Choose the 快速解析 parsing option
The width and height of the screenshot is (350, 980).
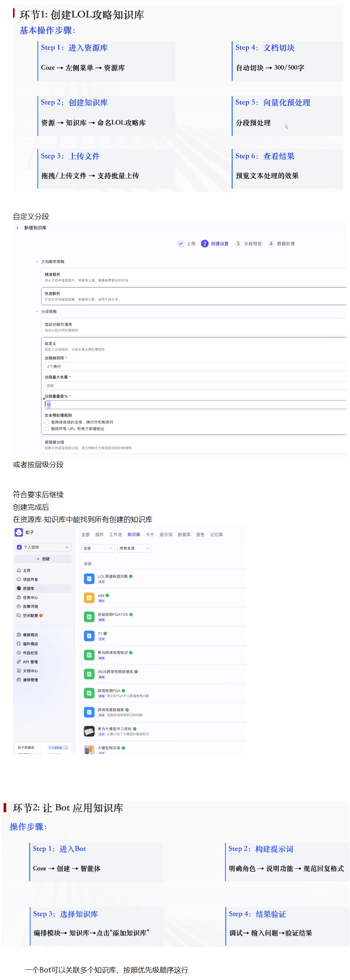194,296
